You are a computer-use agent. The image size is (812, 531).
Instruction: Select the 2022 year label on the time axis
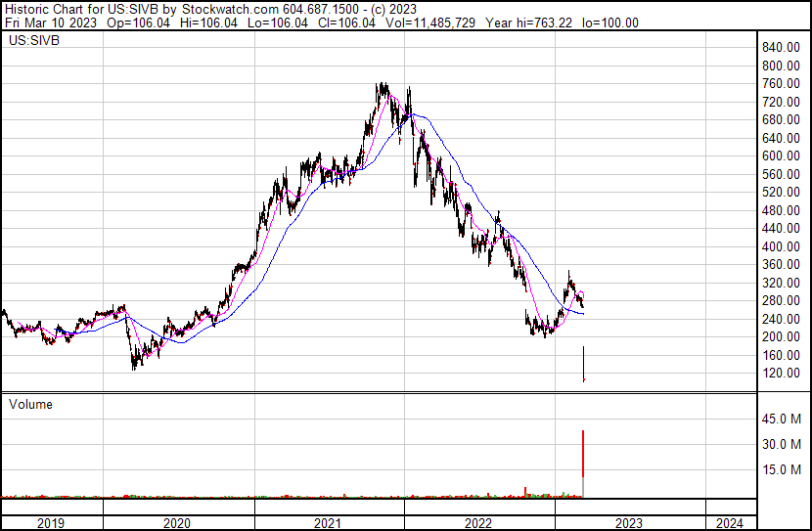tap(478, 523)
